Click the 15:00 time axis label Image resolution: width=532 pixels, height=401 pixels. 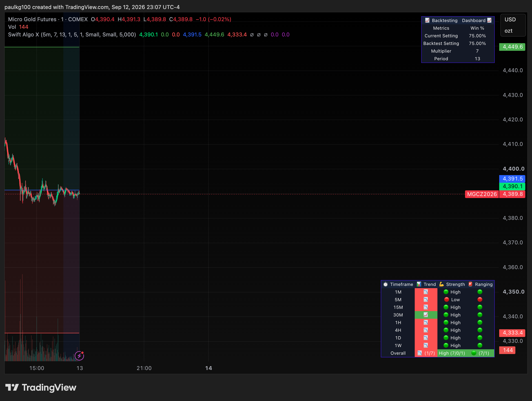click(x=37, y=368)
